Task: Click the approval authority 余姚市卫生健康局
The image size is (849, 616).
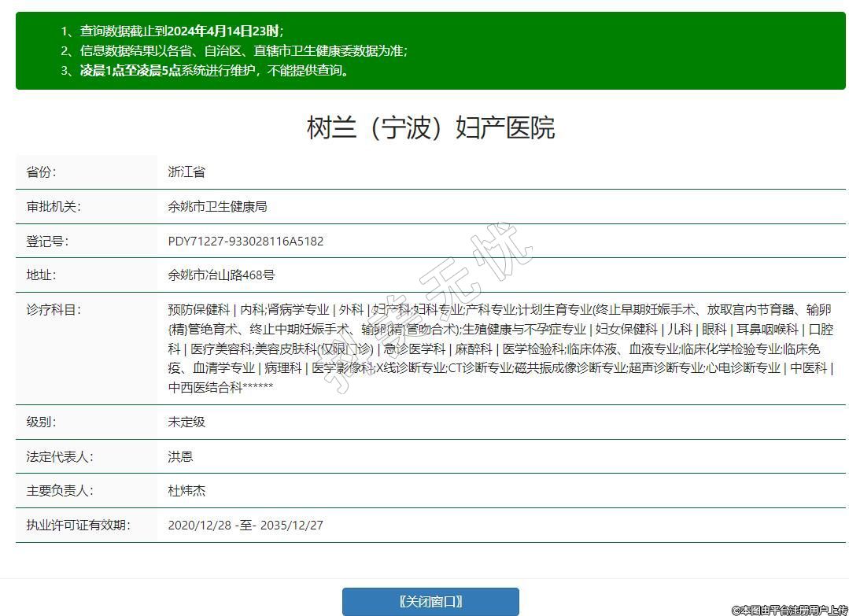Action: pyautogui.click(x=217, y=206)
